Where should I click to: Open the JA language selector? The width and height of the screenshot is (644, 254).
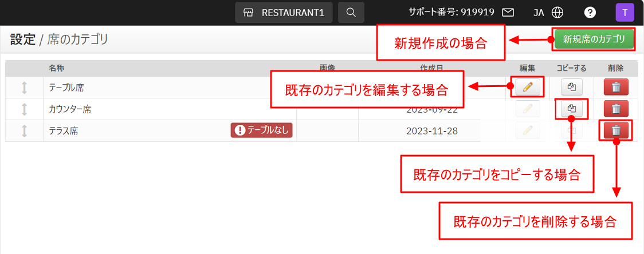tap(548, 12)
